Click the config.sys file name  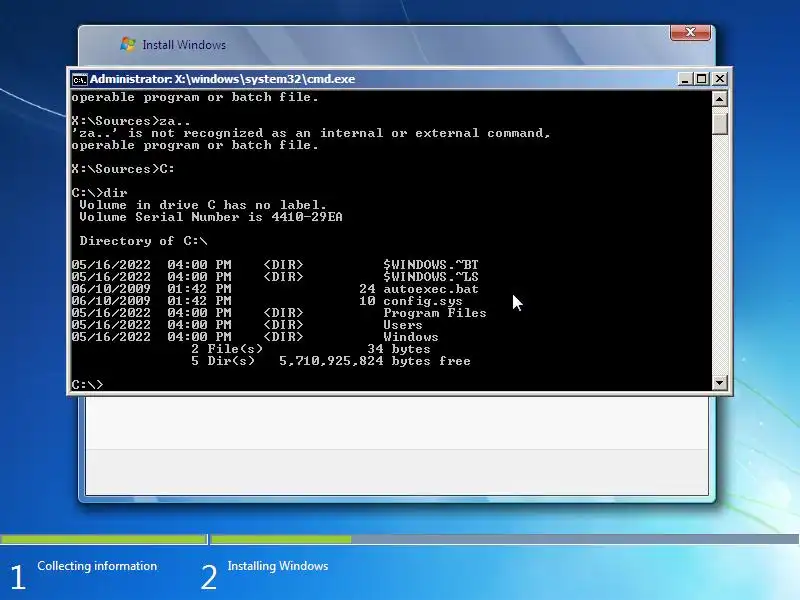423,301
